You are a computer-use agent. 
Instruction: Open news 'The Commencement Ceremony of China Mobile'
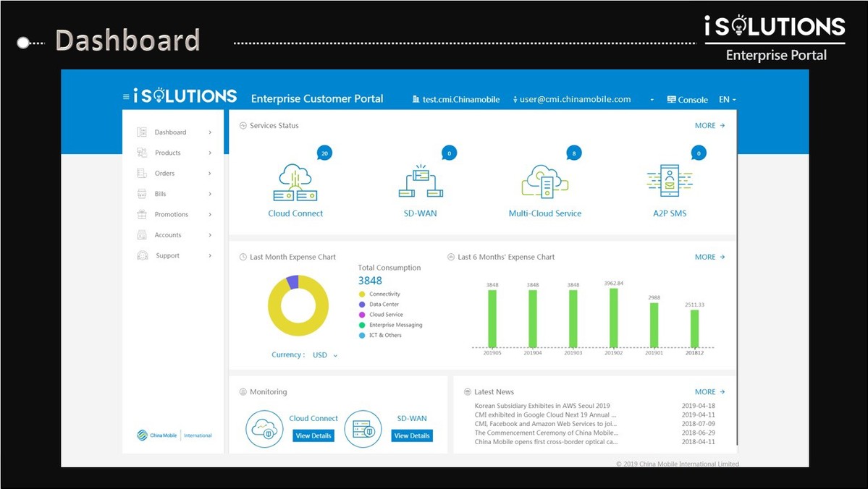(547, 433)
